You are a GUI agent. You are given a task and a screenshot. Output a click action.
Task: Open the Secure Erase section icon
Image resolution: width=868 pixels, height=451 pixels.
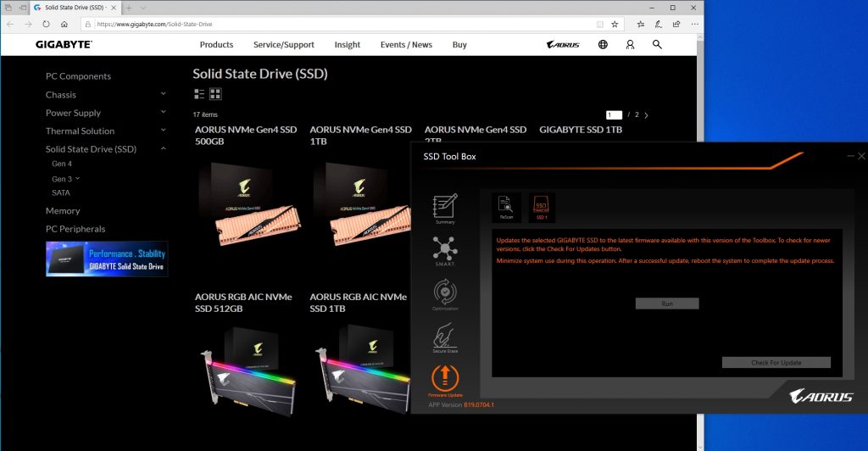(445, 337)
